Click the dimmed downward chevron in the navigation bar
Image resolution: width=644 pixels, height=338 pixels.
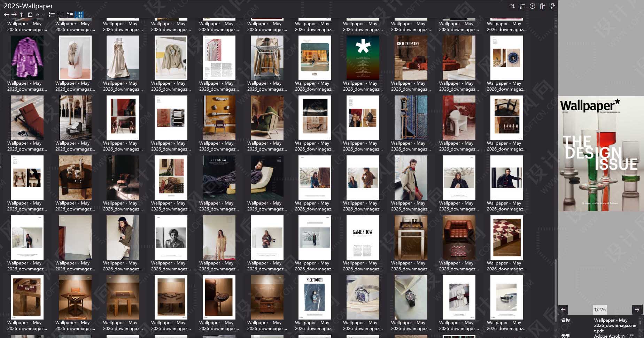[43, 15]
